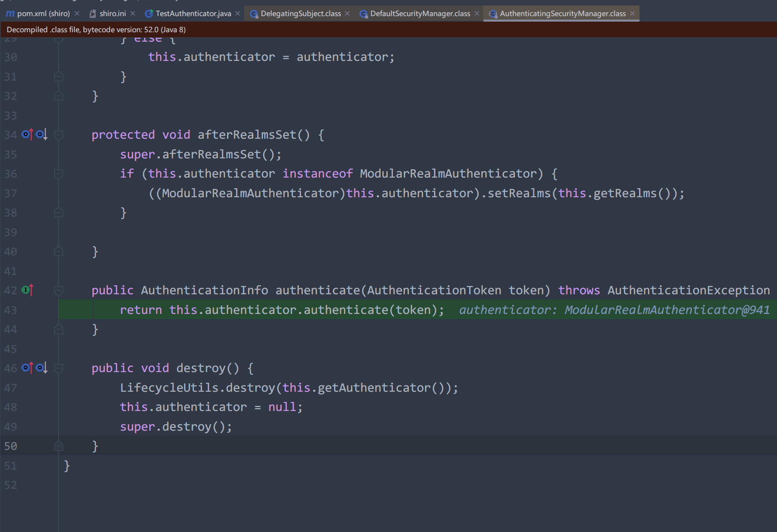Collapse the destroy method fold marker
Screen dimensions: 777x532
tap(59, 368)
